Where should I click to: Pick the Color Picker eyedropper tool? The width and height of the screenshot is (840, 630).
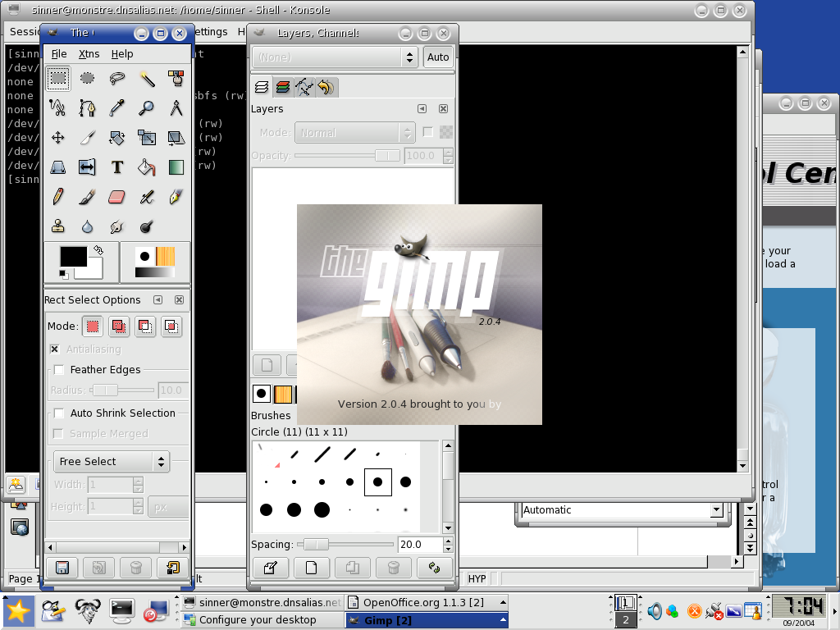116,107
